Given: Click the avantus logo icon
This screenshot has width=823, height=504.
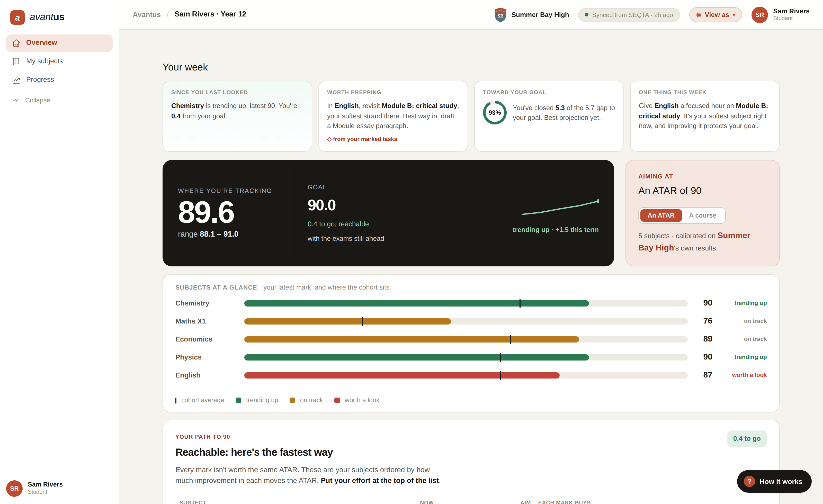Looking at the screenshot, I should click(17, 17).
